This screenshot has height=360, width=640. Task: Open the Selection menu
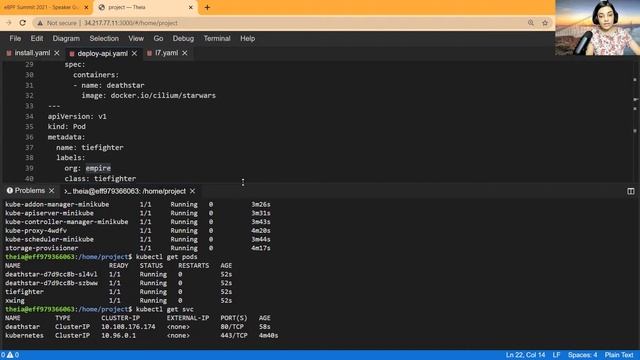coord(104,38)
